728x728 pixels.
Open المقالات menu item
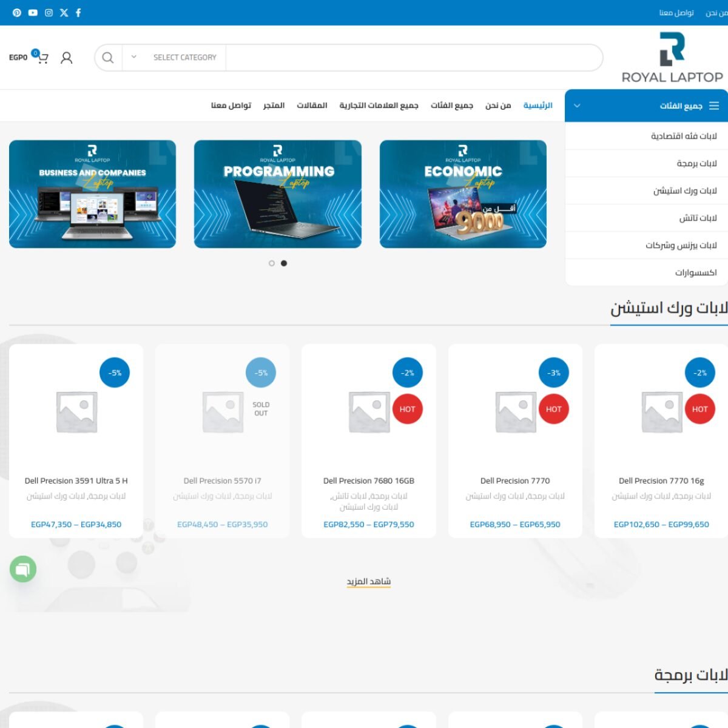coord(312,106)
